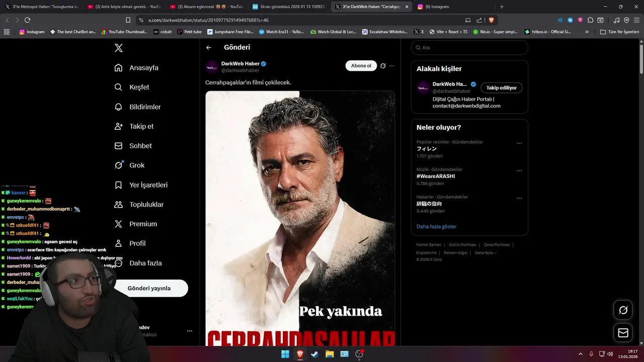Screen dimensions: 644x362
Task: Close the DarkWeb Haber tab
Action: pyautogui.click(x=407, y=7)
